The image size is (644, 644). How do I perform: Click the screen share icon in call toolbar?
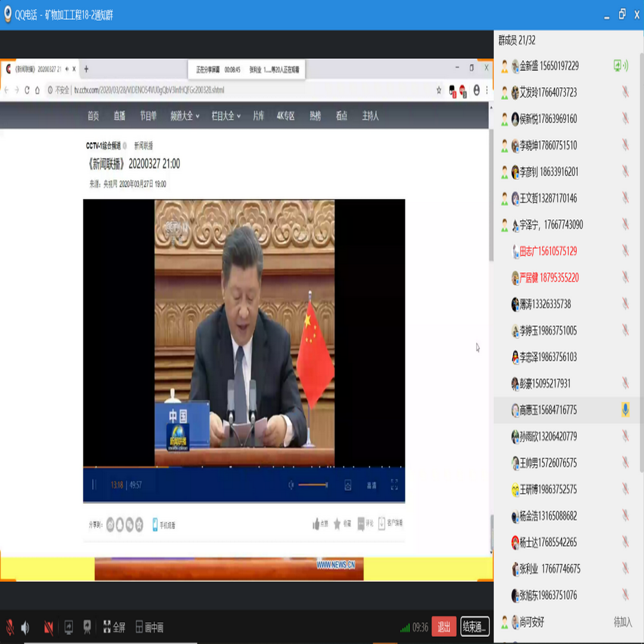pyautogui.click(x=69, y=627)
